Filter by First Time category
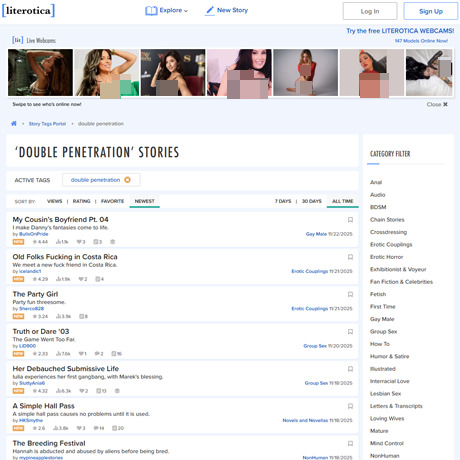The height and width of the screenshot is (460, 460). [383, 307]
